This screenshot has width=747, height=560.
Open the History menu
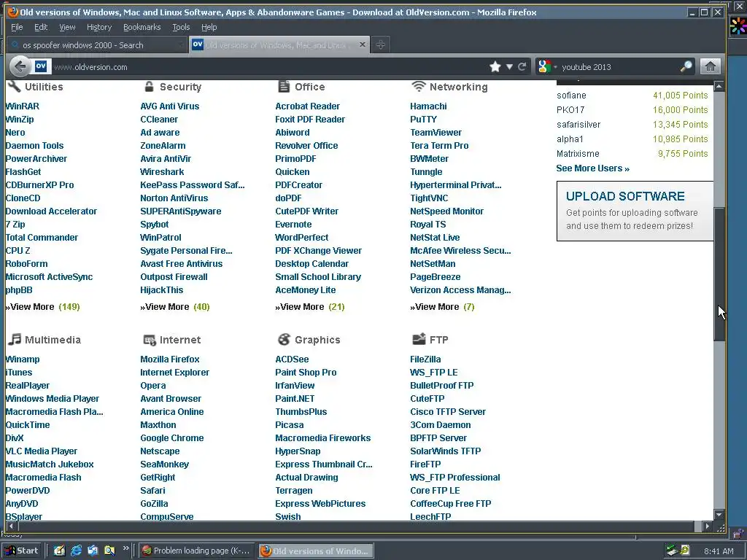point(99,27)
